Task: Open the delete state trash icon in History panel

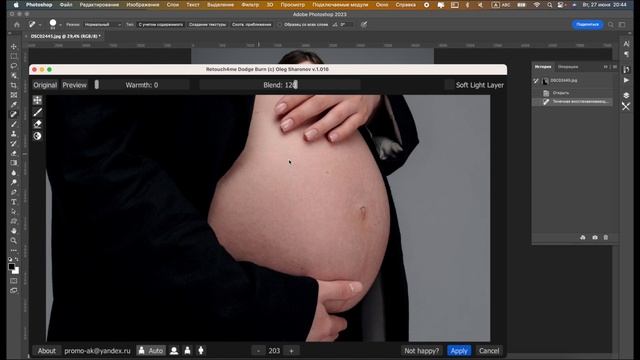Action: (x=606, y=237)
